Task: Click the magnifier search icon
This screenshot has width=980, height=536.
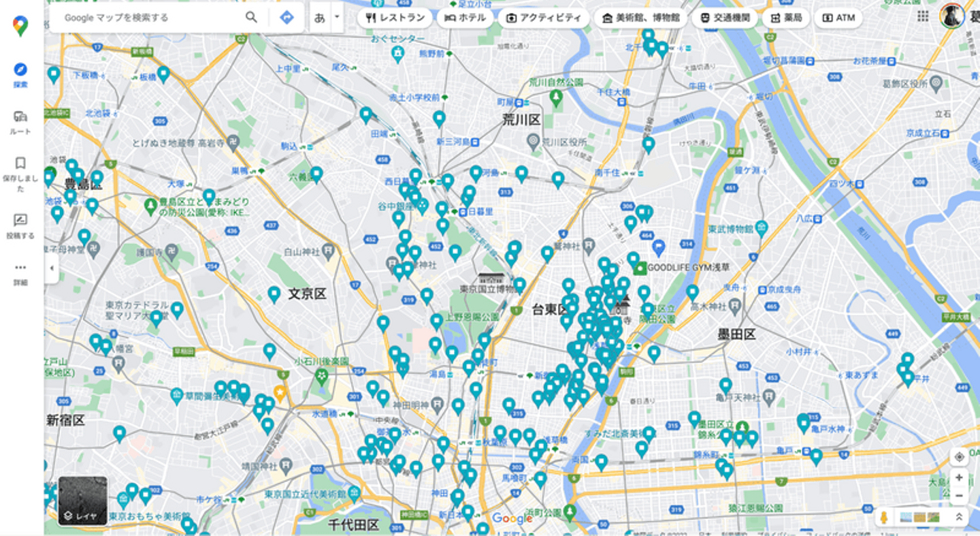Action: click(252, 17)
